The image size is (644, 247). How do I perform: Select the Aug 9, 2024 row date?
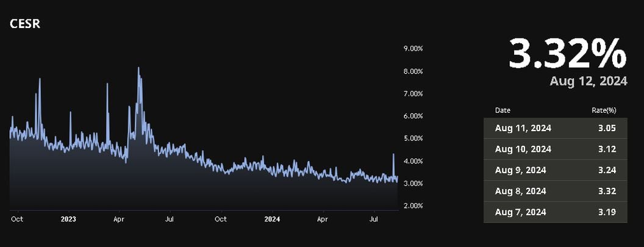tap(520, 170)
